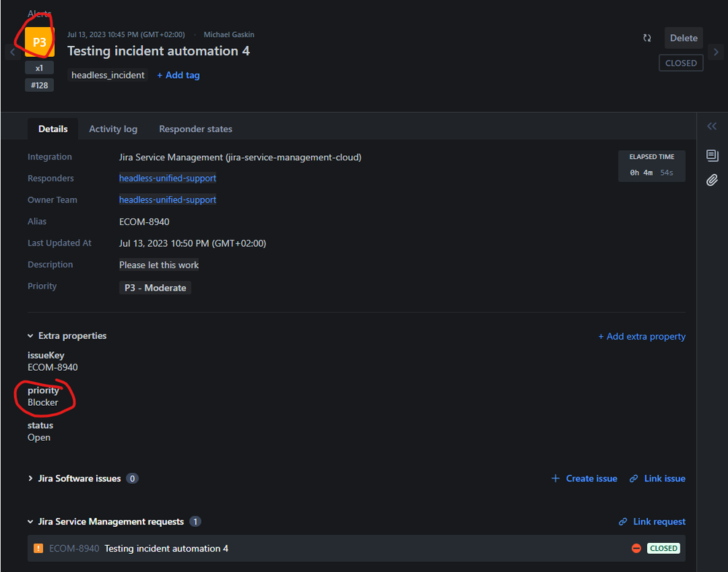The width and height of the screenshot is (728, 572).
Task: Click the status value Open
Action: pos(39,438)
